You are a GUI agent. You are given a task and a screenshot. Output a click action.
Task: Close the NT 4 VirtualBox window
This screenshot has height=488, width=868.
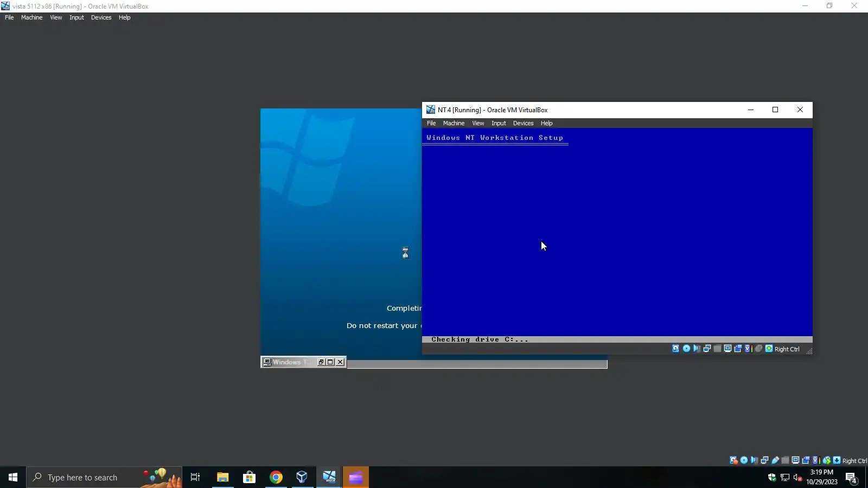800,110
